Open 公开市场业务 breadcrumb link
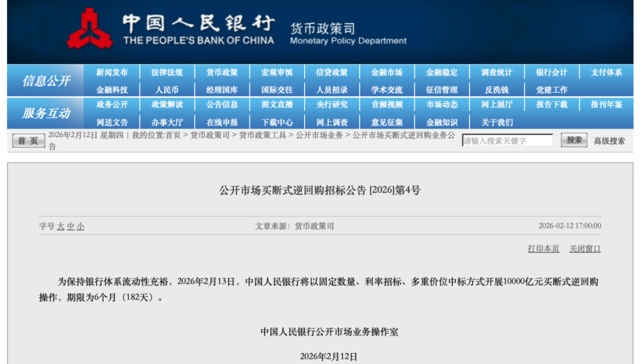641x364 pixels. [x=319, y=135]
